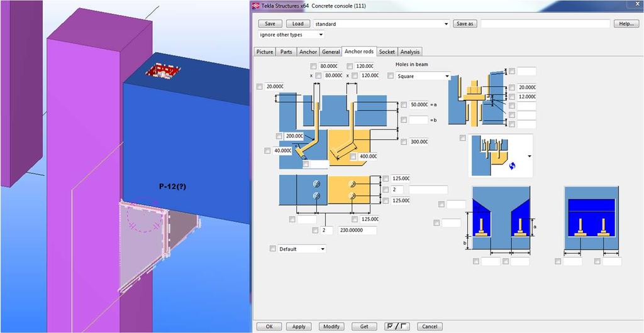The width and height of the screenshot is (644, 333).
Task: Open the Analysis tab
Action: click(x=410, y=52)
